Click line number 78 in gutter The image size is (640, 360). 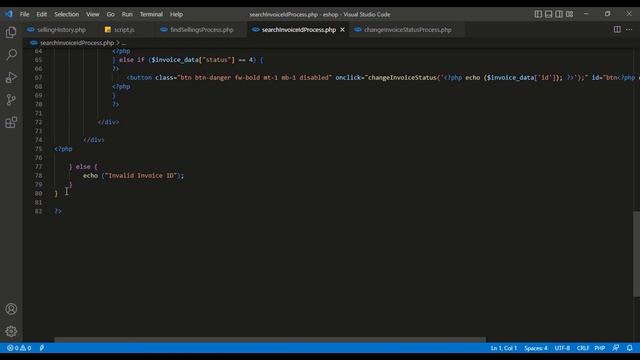38,176
